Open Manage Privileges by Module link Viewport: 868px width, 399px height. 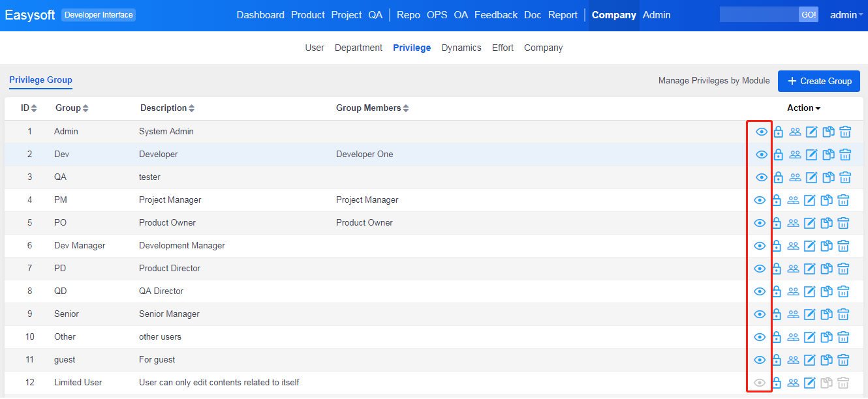pos(713,81)
